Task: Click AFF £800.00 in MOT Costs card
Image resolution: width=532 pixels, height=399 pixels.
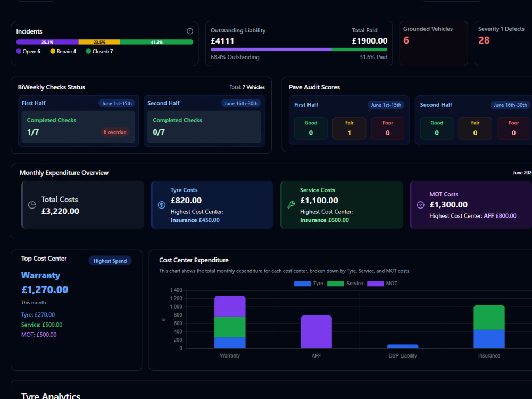Action: pos(500,216)
